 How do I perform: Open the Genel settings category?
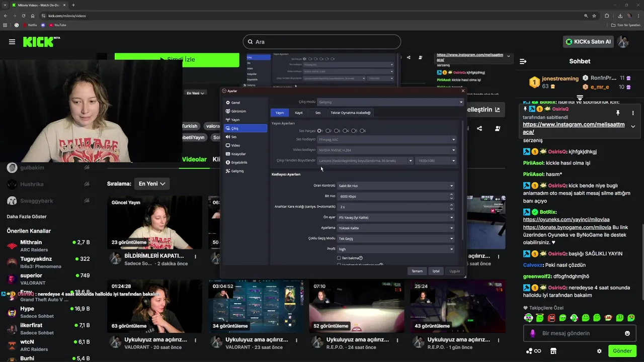point(246,103)
